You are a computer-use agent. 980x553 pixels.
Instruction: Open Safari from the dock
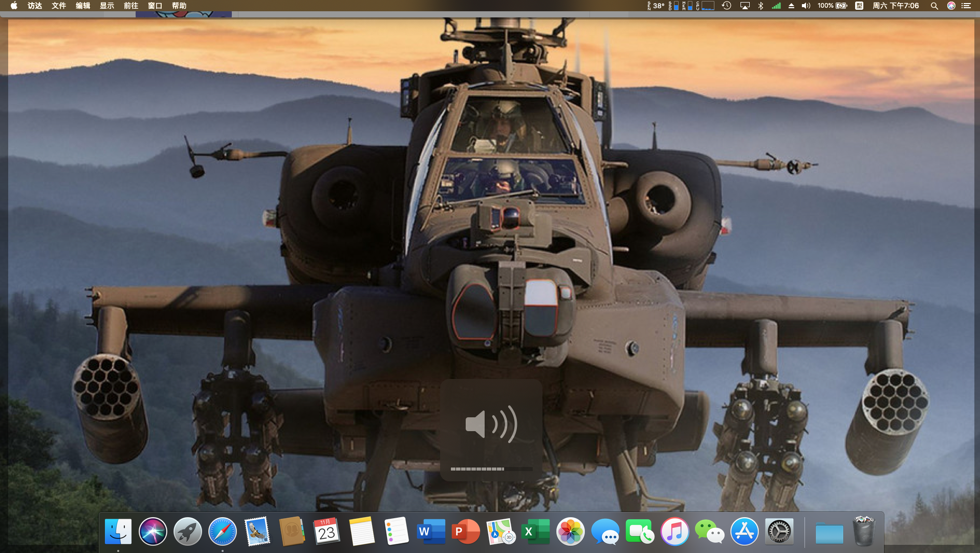tap(223, 532)
